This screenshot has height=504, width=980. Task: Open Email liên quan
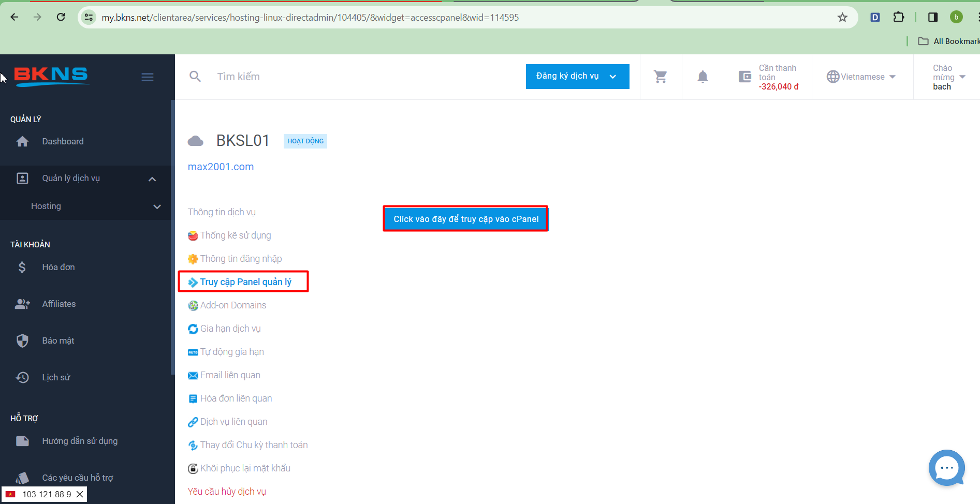224,375
